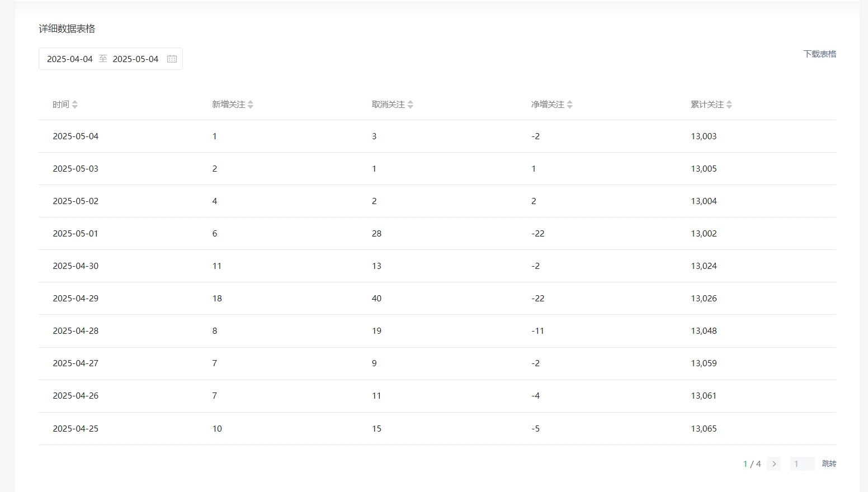
Task: Sort table by 时间 column
Action: coord(75,105)
